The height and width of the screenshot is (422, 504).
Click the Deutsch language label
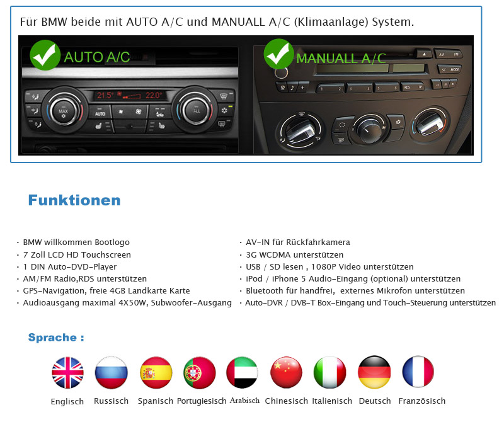(x=374, y=401)
